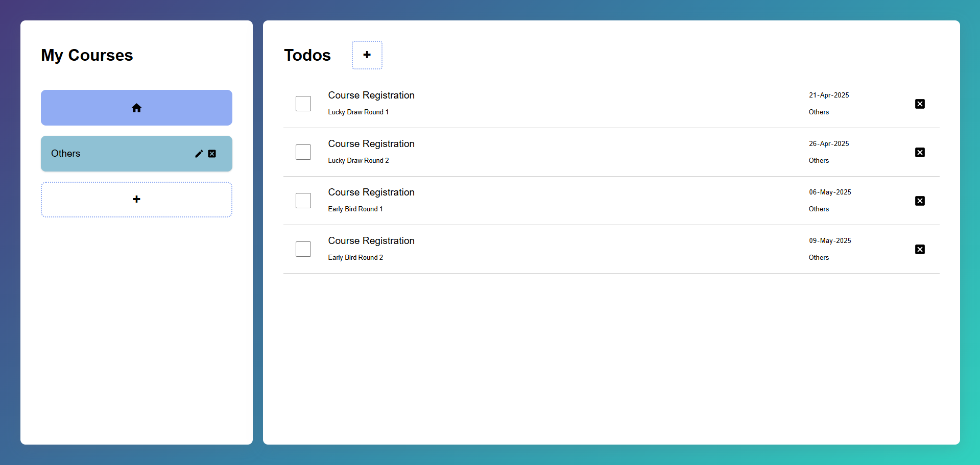Edit the Others course with pencil icon
This screenshot has width=980, height=465.
pos(199,154)
